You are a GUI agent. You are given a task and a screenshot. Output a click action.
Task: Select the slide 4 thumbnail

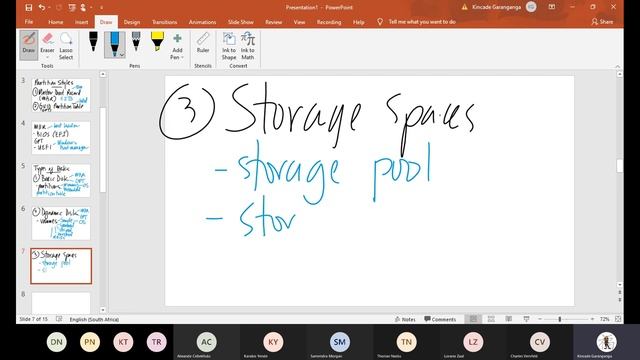(x=61, y=138)
